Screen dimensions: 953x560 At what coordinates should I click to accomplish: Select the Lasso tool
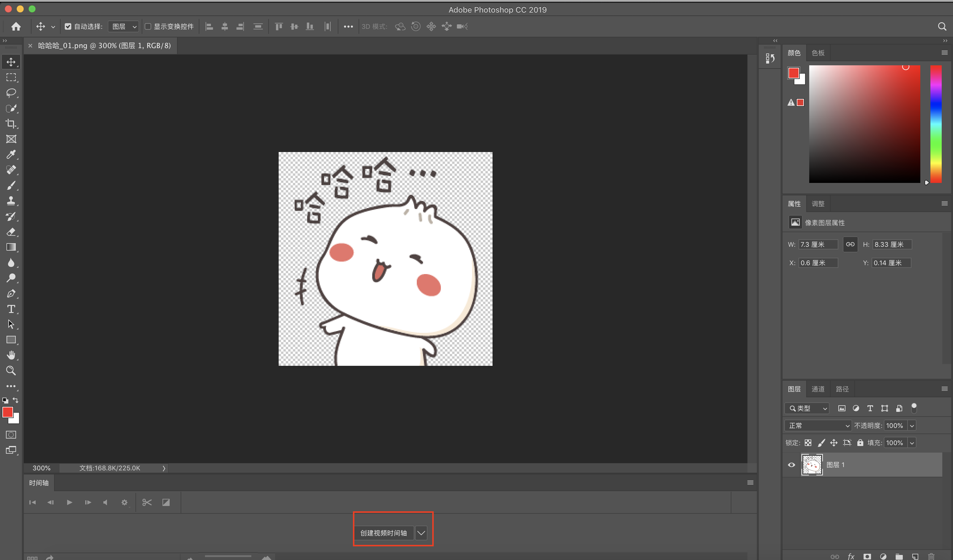pyautogui.click(x=11, y=93)
